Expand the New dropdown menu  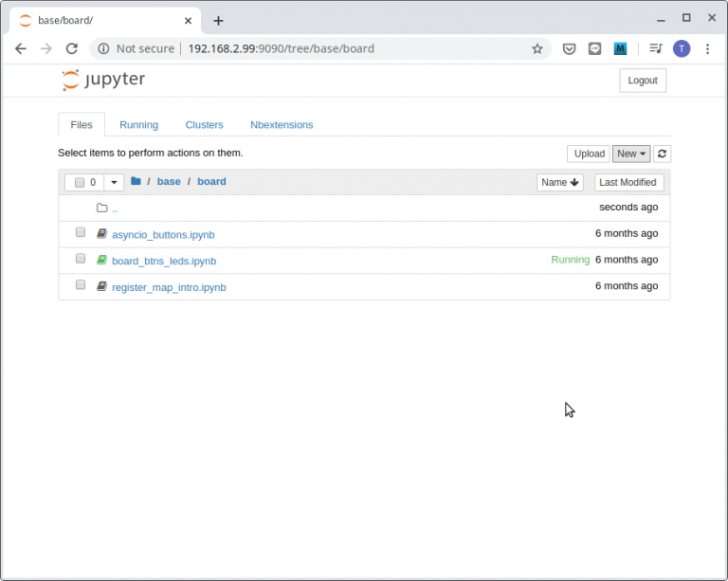631,154
